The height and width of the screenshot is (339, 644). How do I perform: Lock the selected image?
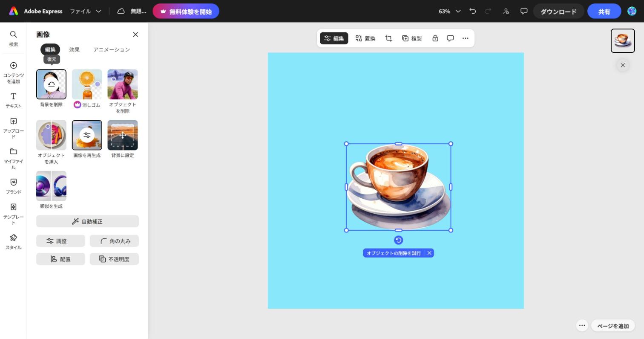(435, 38)
